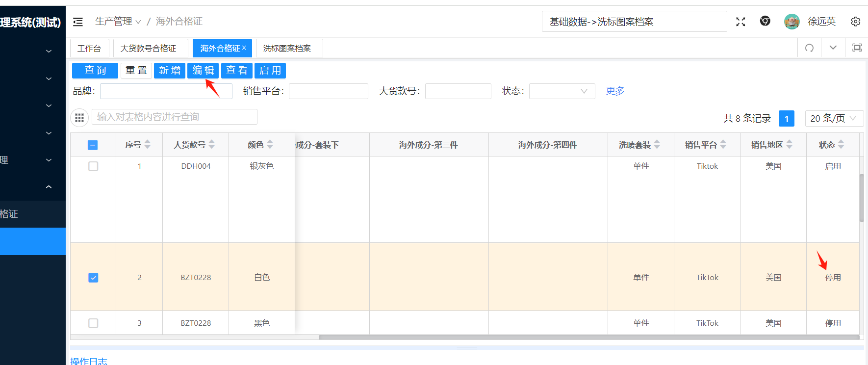This screenshot has height=365, width=868.
Task: Expand the tab list chevron dropdown
Action: (833, 48)
